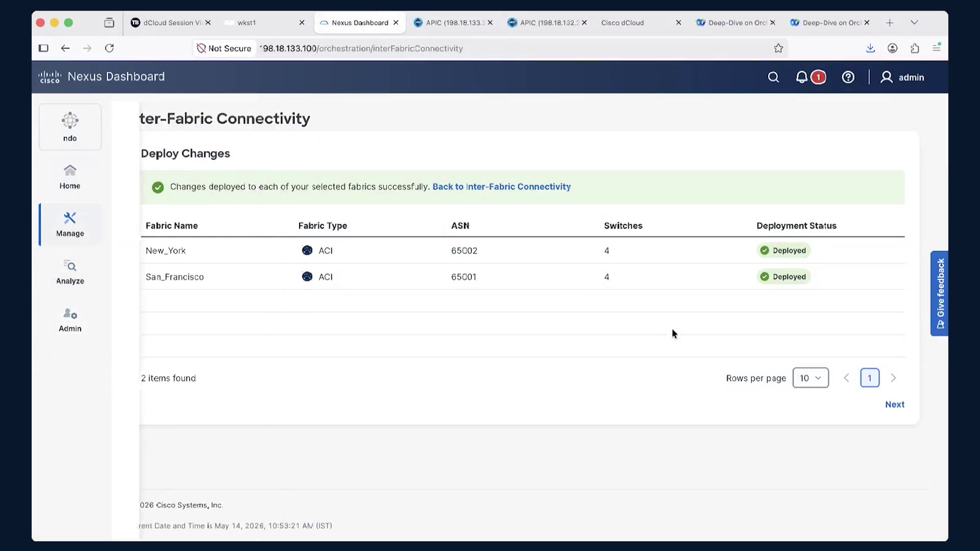Image resolution: width=980 pixels, height=551 pixels.
Task: Open the Manage section
Action: click(70, 224)
